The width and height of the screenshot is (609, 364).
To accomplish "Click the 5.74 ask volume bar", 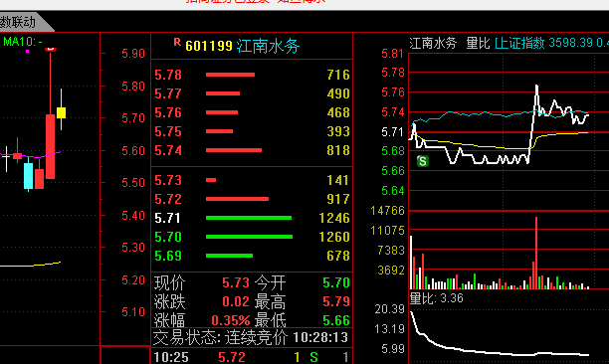I will click(x=234, y=150).
